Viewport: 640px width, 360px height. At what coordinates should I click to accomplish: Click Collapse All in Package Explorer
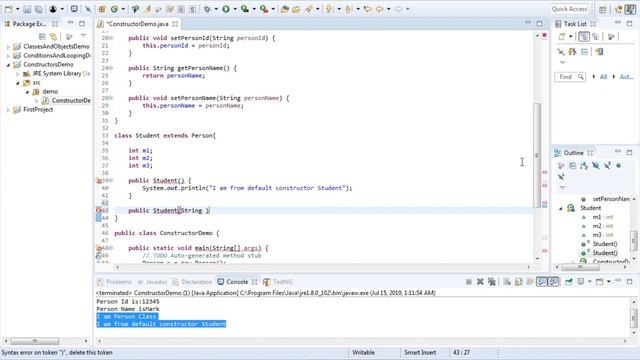pos(42,37)
